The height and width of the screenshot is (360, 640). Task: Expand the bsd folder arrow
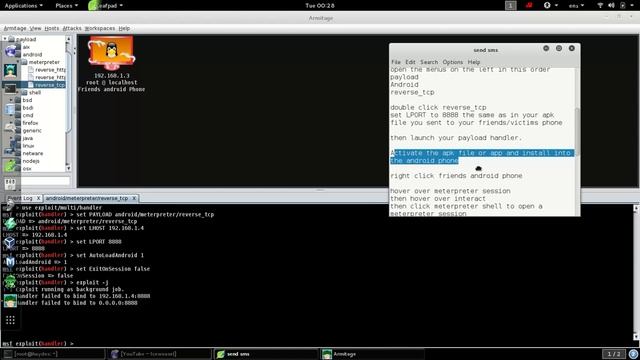(x=11, y=100)
